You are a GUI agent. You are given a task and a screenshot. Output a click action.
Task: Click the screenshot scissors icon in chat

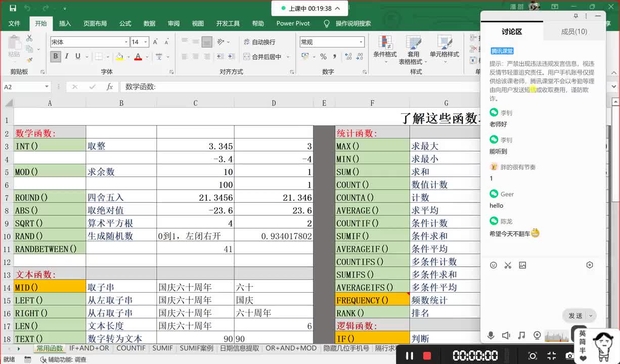(508, 265)
